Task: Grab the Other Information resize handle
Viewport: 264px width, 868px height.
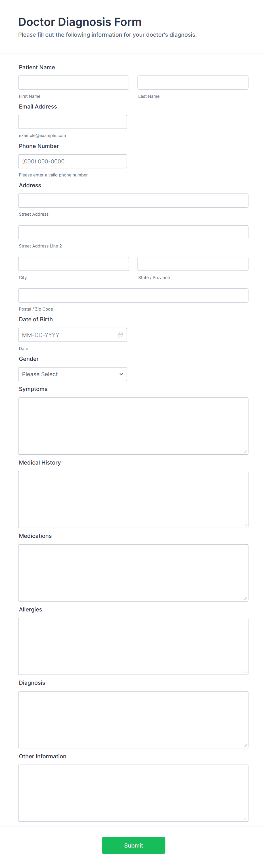Action: tap(246, 819)
